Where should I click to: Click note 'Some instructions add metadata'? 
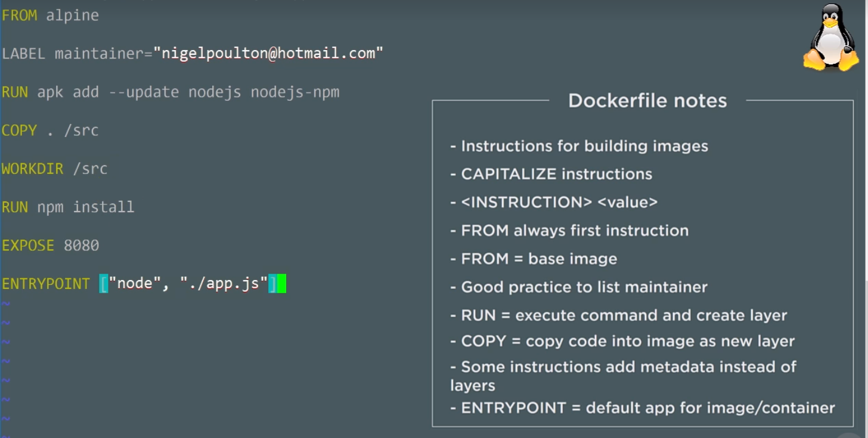[623, 376]
